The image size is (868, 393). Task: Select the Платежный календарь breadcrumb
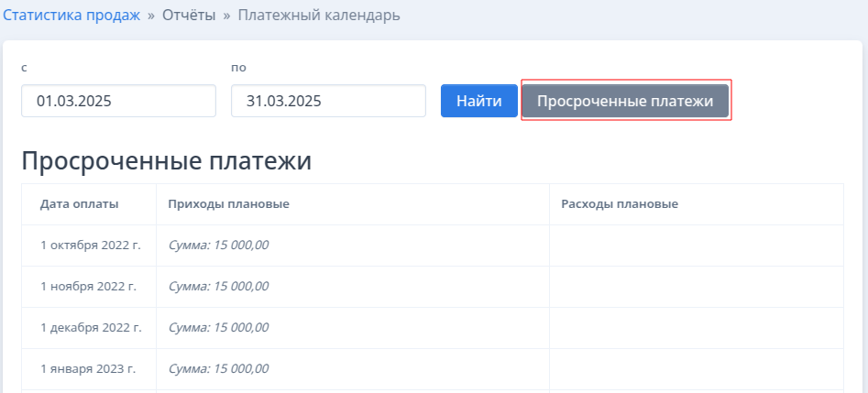click(x=319, y=16)
